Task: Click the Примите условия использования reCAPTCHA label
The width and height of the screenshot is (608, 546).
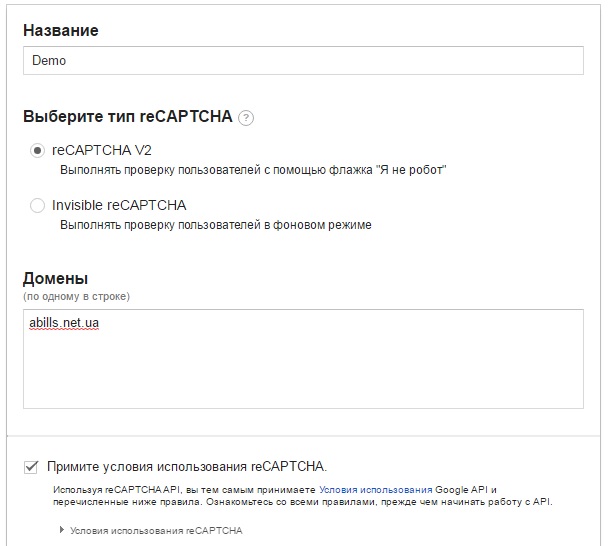Action: coord(187,467)
